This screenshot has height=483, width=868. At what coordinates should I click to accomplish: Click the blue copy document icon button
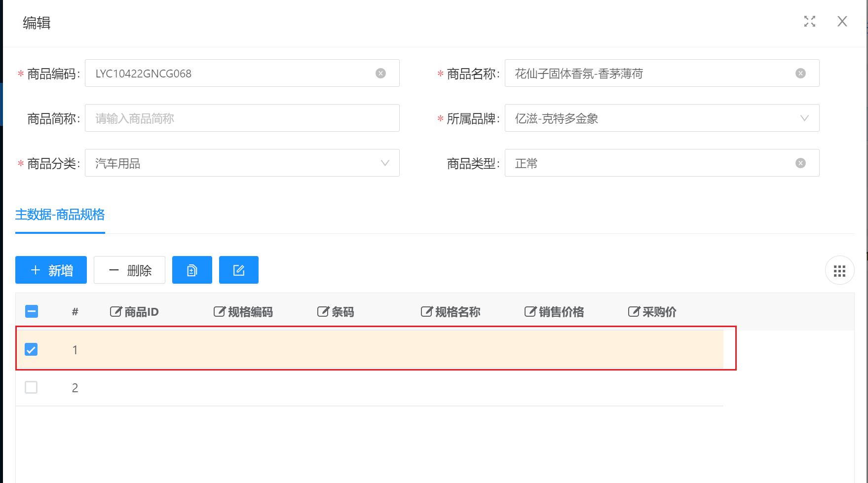click(x=192, y=270)
